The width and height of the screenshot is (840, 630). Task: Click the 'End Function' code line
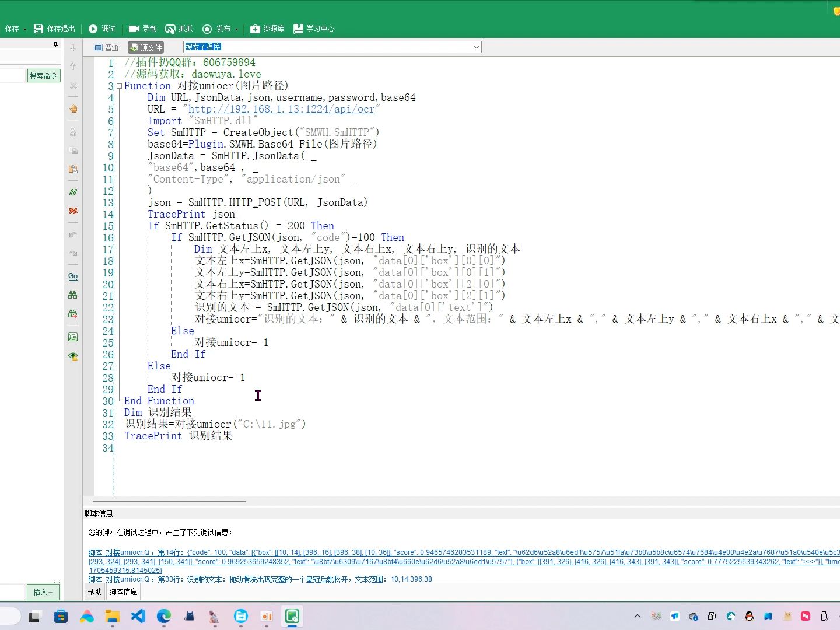coord(159,401)
